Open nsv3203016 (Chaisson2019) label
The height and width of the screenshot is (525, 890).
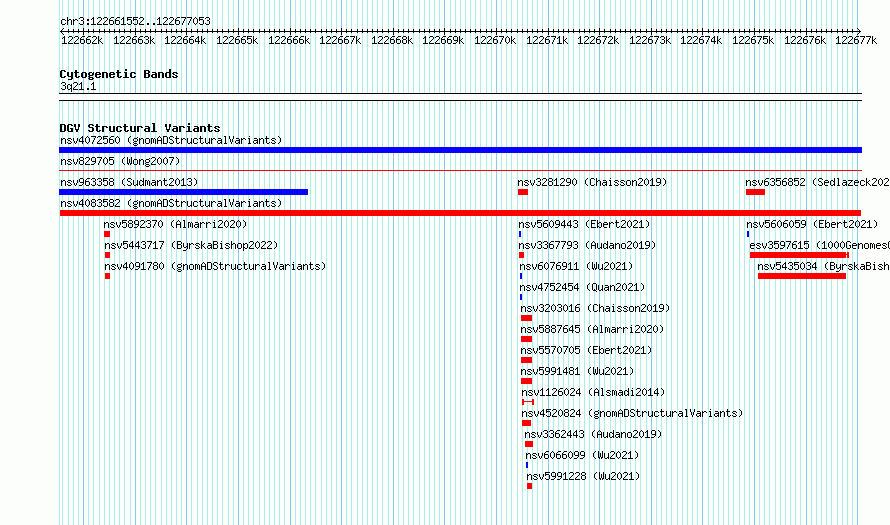595,308
